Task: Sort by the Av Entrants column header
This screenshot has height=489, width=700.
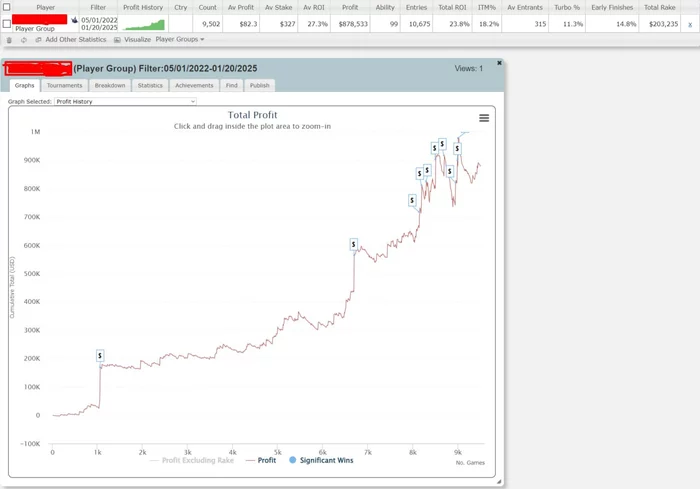Action: pos(525,7)
